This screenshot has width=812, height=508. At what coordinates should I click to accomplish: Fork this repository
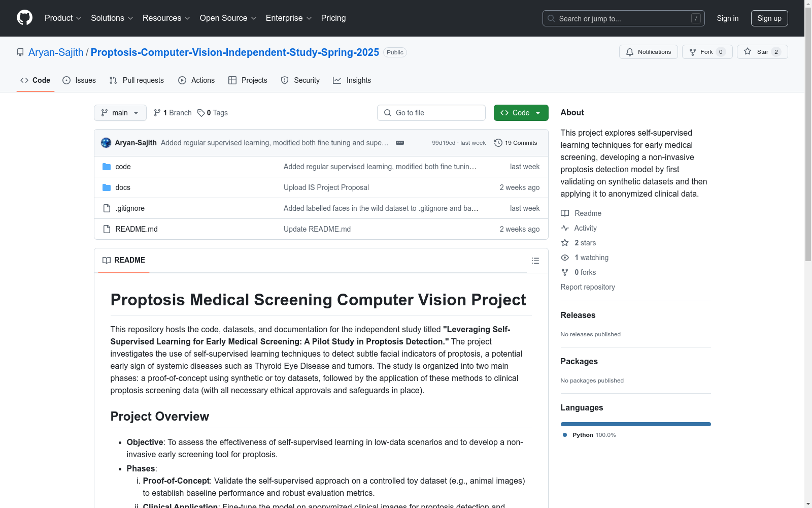pyautogui.click(x=707, y=52)
